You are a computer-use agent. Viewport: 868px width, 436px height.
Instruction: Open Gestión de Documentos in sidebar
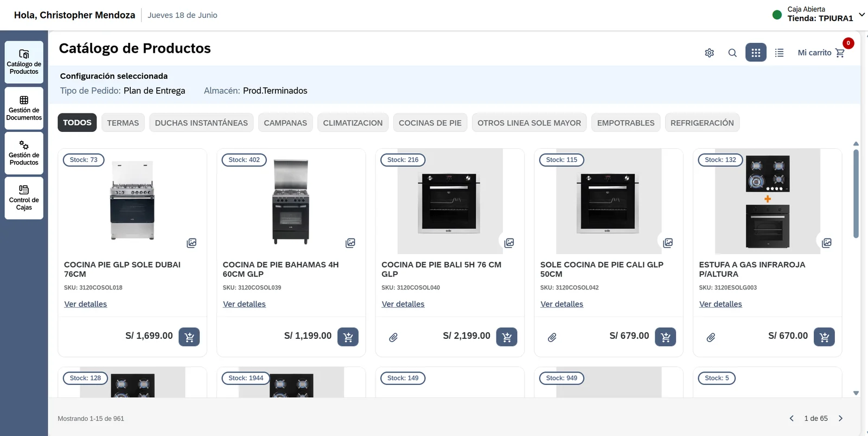(x=24, y=108)
